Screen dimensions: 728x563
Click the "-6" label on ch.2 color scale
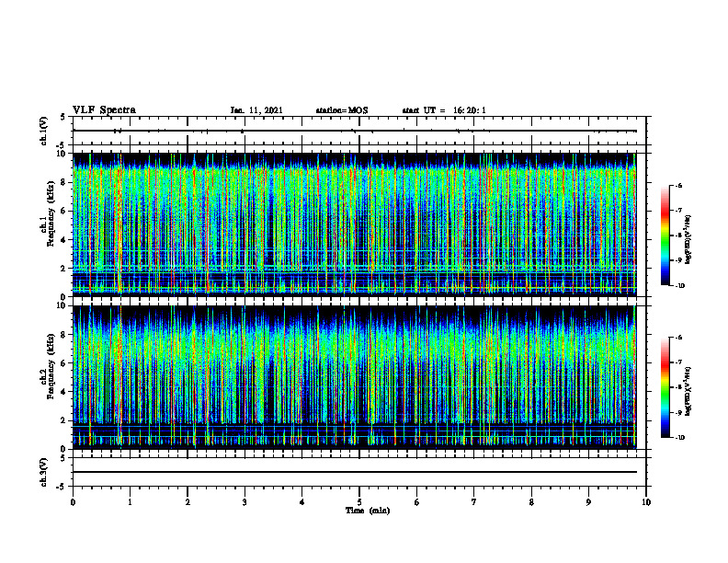678,338
